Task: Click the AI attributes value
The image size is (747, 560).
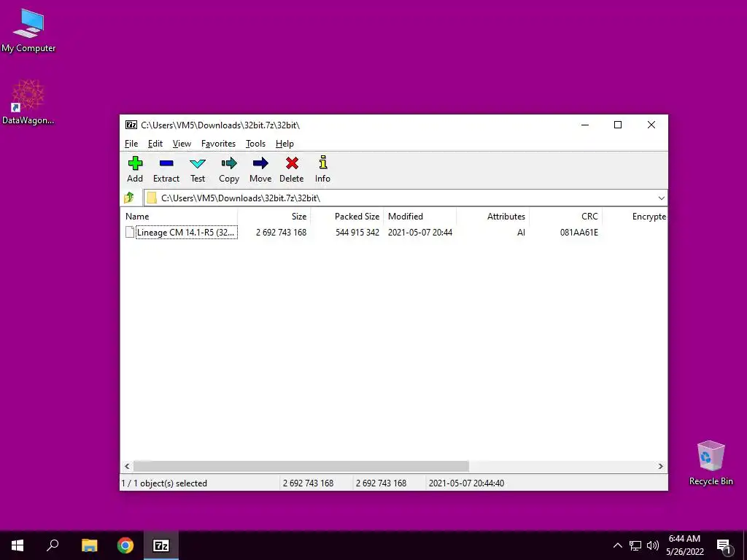Action: 521,233
